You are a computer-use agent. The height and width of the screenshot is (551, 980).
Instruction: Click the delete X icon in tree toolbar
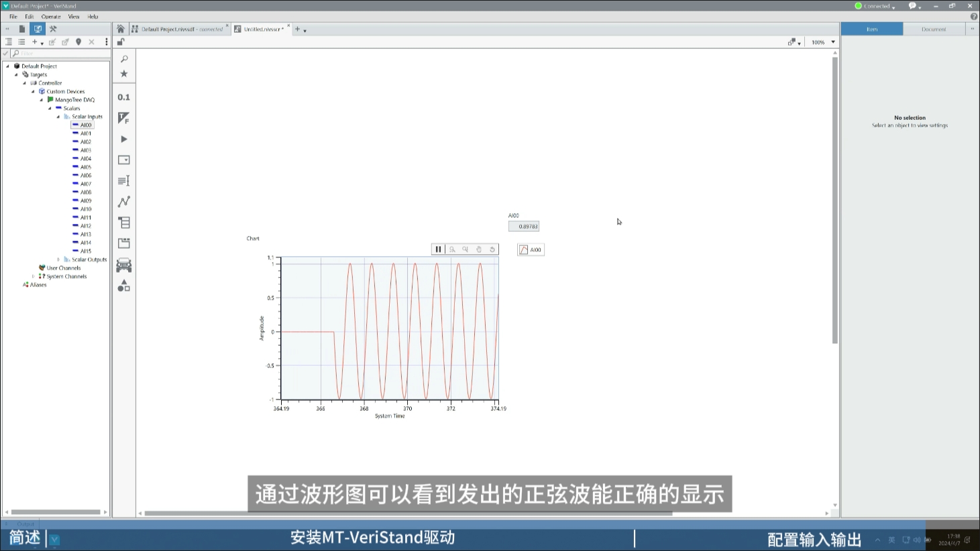pos(92,42)
